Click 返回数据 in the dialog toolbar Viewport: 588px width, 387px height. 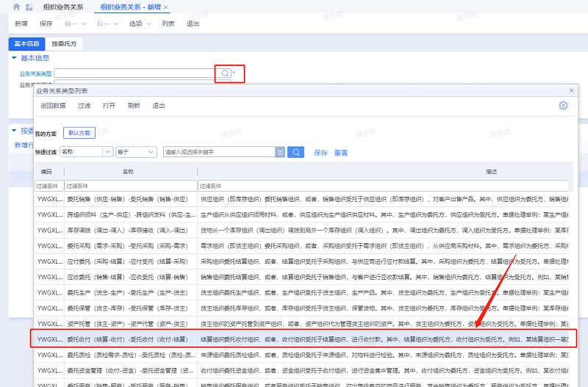pos(53,106)
